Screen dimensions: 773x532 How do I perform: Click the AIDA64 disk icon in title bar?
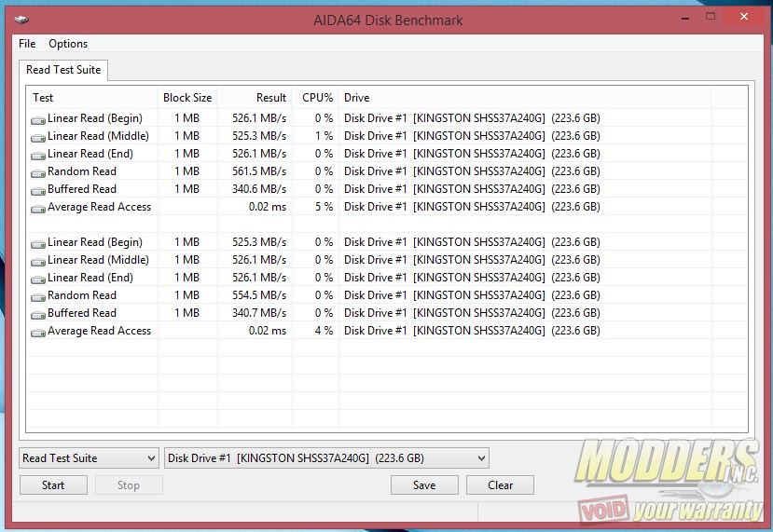[21, 20]
